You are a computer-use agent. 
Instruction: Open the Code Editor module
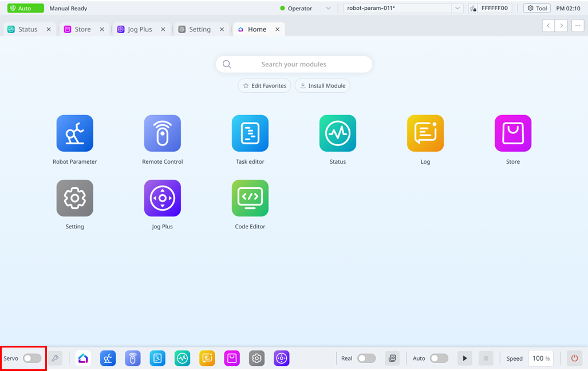(x=250, y=198)
